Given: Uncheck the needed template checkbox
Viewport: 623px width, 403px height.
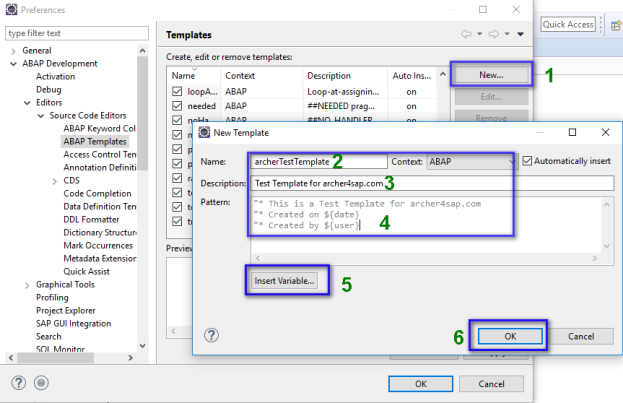Looking at the screenshot, I should (x=177, y=106).
